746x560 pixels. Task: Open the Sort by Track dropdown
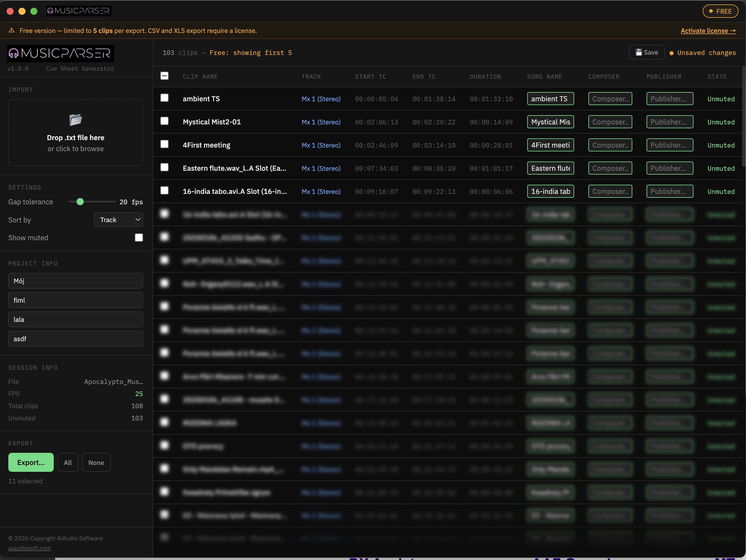coord(118,220)
